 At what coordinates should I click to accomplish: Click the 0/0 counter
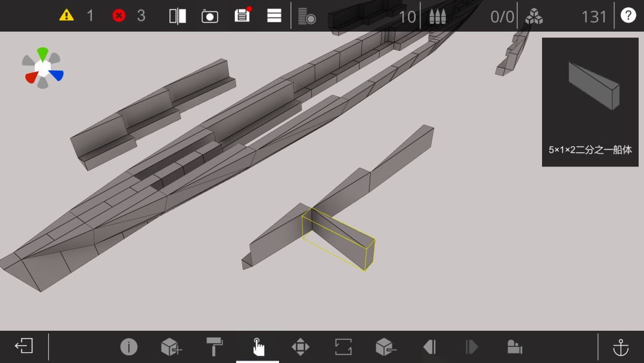point(502,17)
